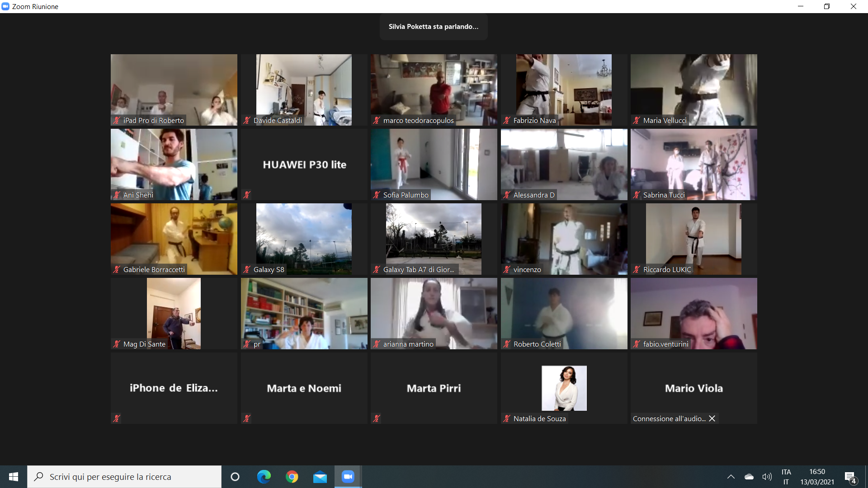
Task: Click the muted mic icon on Galaxy Tab A7 tile
Action: tap(377, 269)
